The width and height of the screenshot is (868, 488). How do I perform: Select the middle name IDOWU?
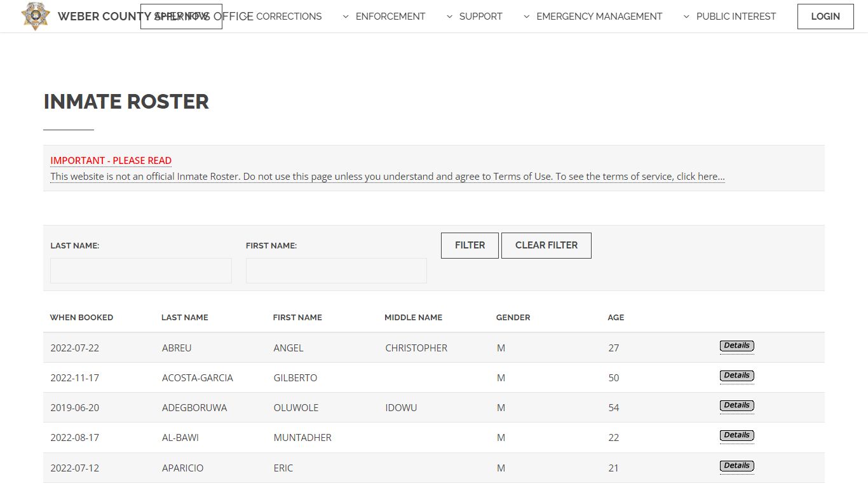click(x=401, y=407)
